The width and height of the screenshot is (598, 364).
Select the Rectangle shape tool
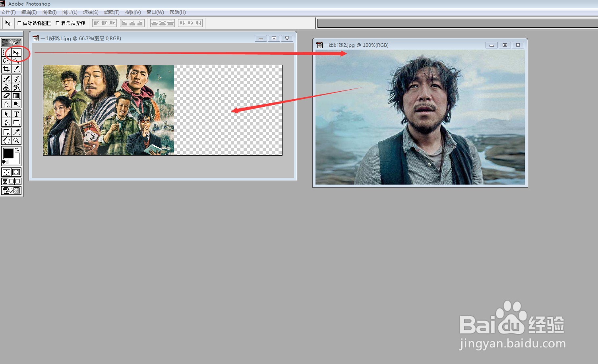pyautogui.click(x=16, y=122)
